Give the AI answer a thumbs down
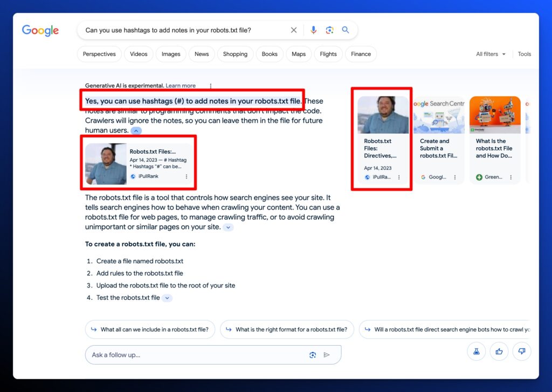 (x=521, y=351)
